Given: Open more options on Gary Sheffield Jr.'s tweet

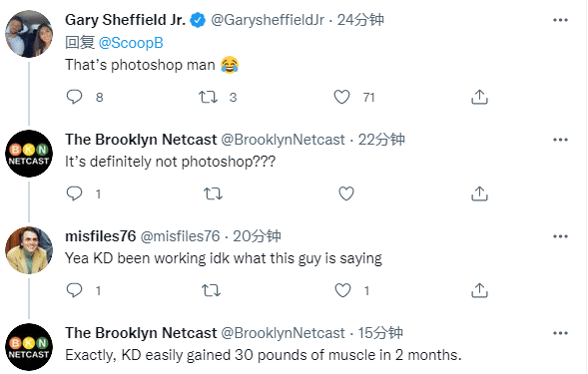Looking at the screenshot, I should (x=560, y=20).
